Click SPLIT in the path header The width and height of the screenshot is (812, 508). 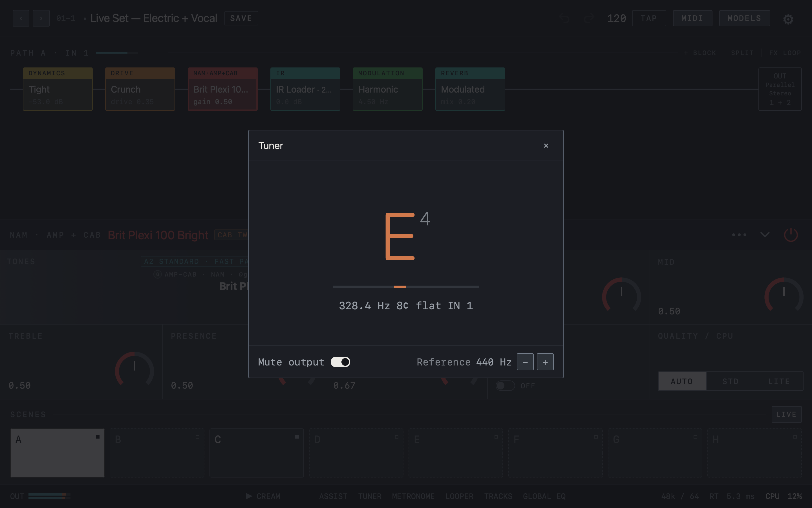[743, 53]
